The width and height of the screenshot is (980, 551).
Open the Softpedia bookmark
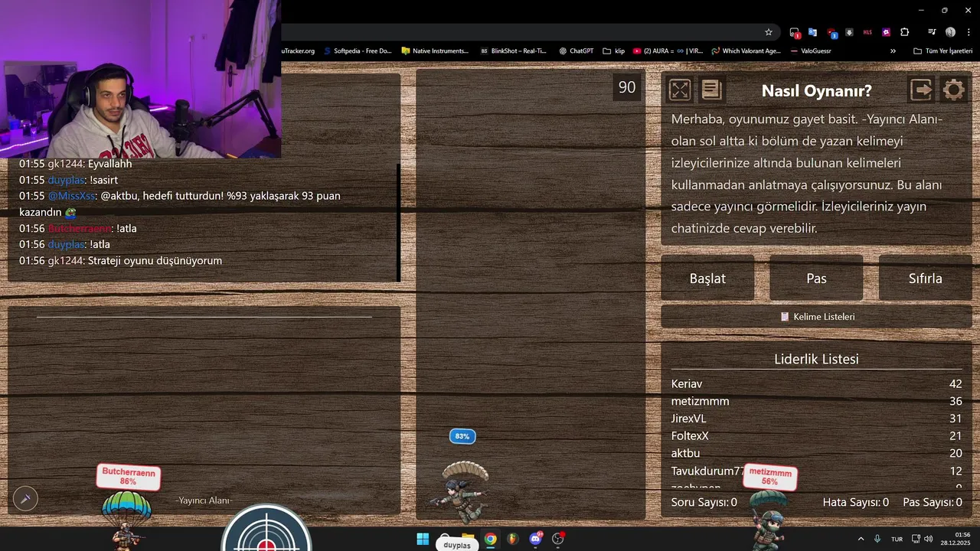(357, 51)
